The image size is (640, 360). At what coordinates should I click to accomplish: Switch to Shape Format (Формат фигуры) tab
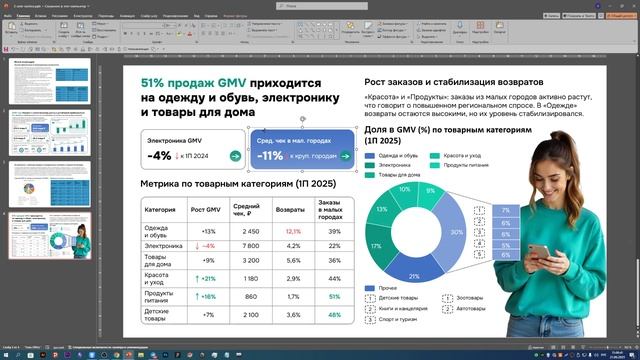click(235, 16)
